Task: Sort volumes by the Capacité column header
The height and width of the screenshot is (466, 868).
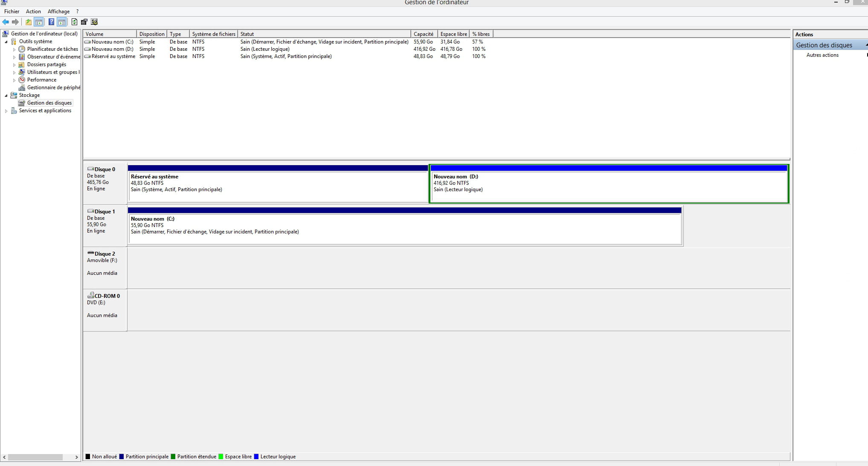Action: [x=423, y=34]
